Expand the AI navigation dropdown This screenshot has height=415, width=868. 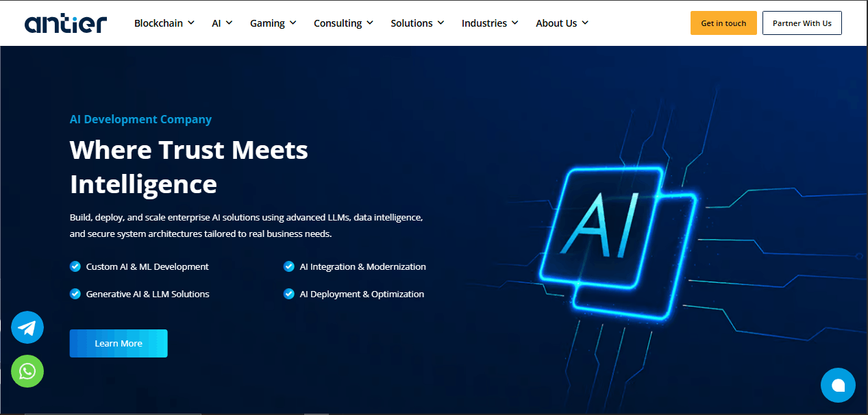tap(222, 23)
